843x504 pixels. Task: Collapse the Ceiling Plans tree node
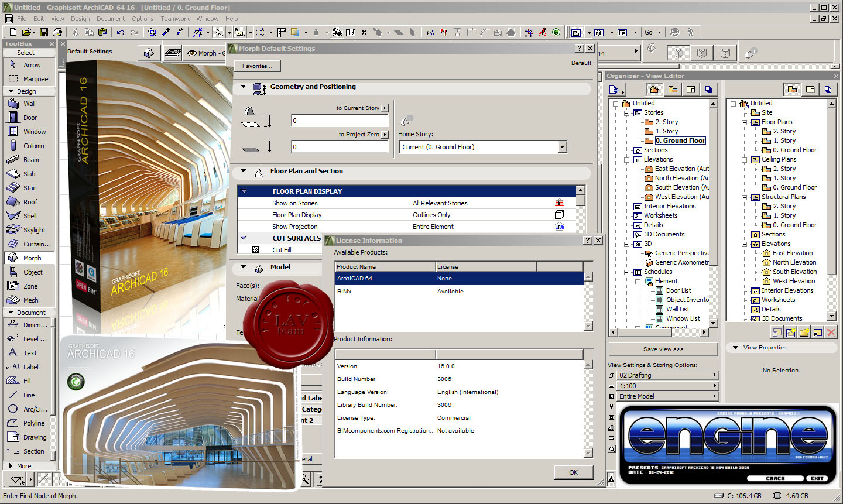(x=744, y=159)
